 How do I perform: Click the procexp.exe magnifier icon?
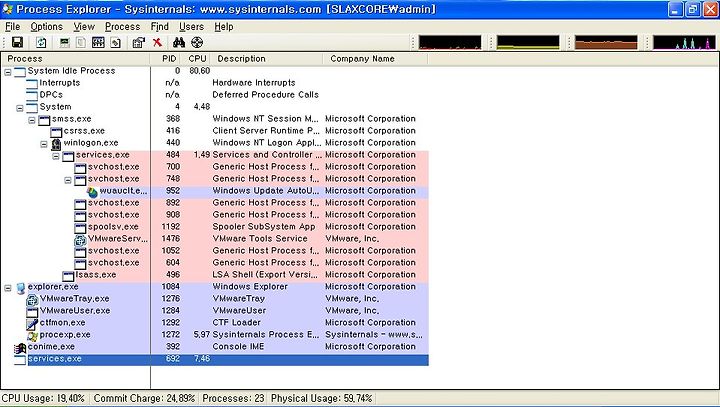coord(32,336)
